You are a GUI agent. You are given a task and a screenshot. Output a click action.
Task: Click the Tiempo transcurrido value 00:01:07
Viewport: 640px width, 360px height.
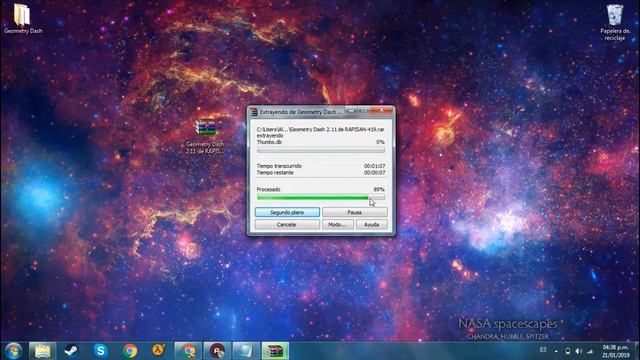tap(374, 166)
